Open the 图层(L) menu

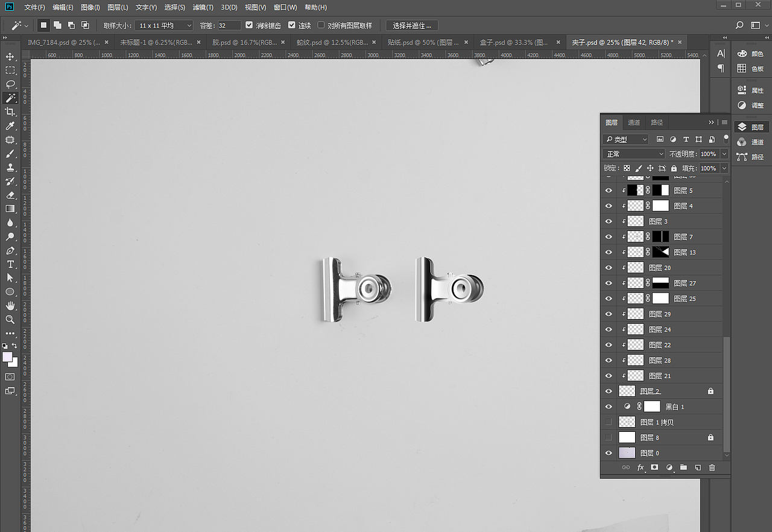click(118, 7)
